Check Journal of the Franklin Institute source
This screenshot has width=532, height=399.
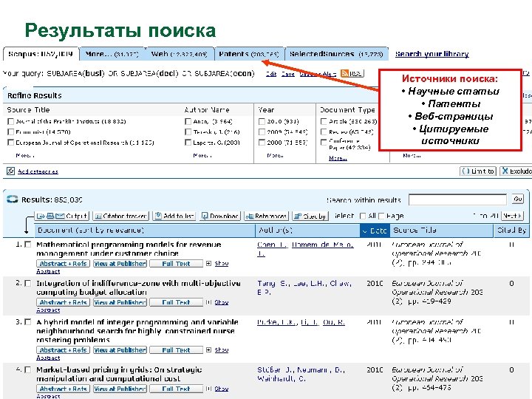coord(10,121)
